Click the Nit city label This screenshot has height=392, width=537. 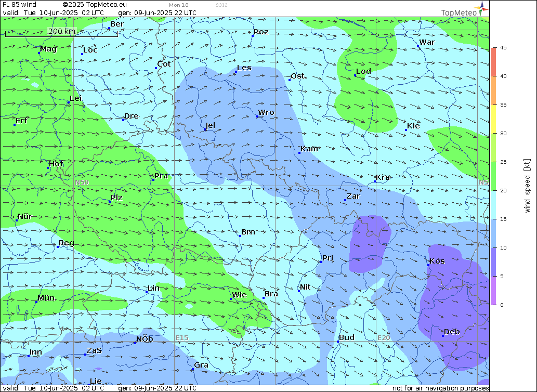tap(305, 287)
